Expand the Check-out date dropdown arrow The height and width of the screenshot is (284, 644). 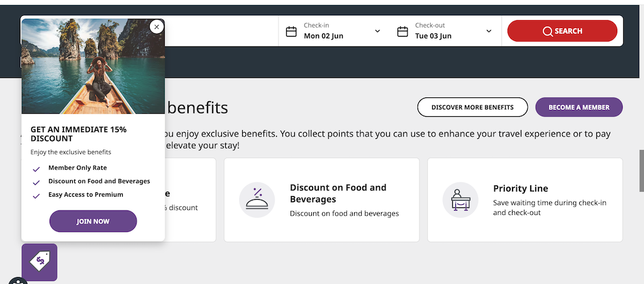pyautogui.click(x=489, y=31)
